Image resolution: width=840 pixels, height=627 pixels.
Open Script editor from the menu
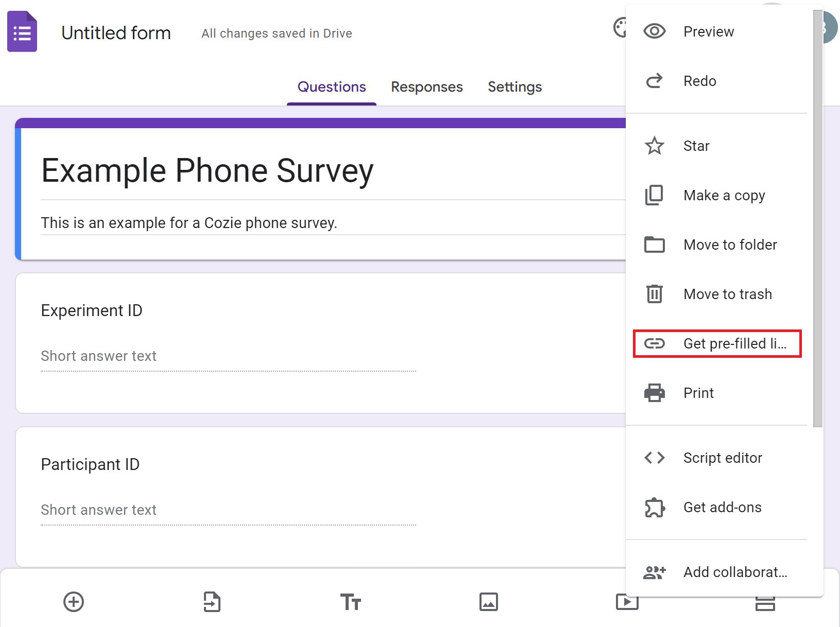tap(722, 458)
